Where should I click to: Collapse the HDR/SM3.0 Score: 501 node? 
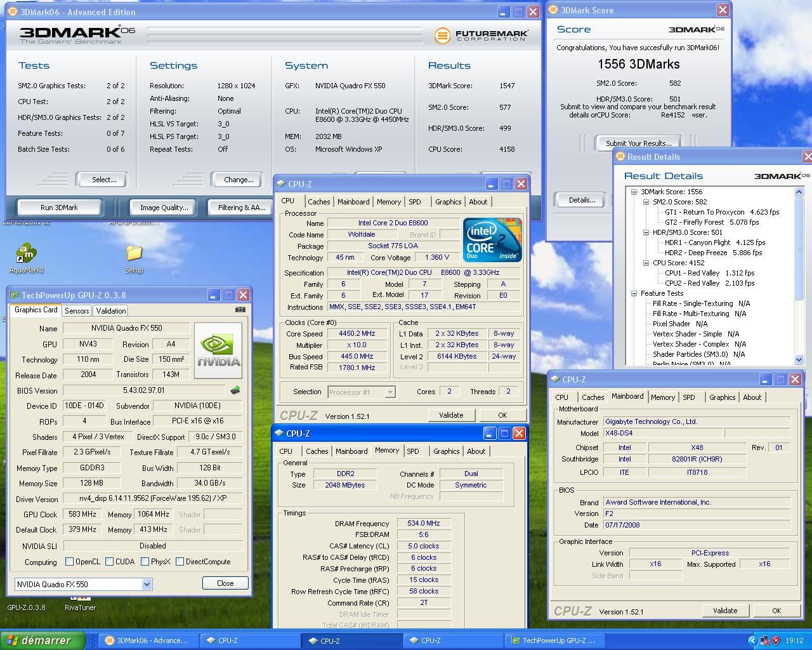point(646,232)
